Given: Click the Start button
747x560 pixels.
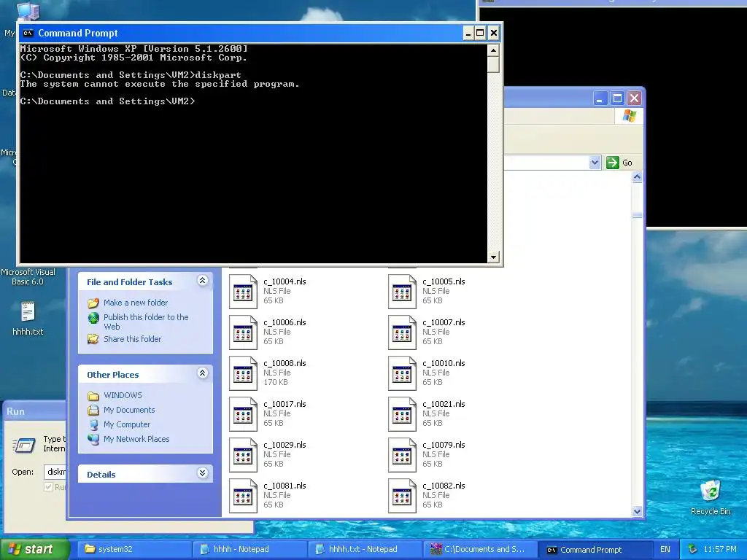Looking at the screenshot, I should [x=34, y=549].
